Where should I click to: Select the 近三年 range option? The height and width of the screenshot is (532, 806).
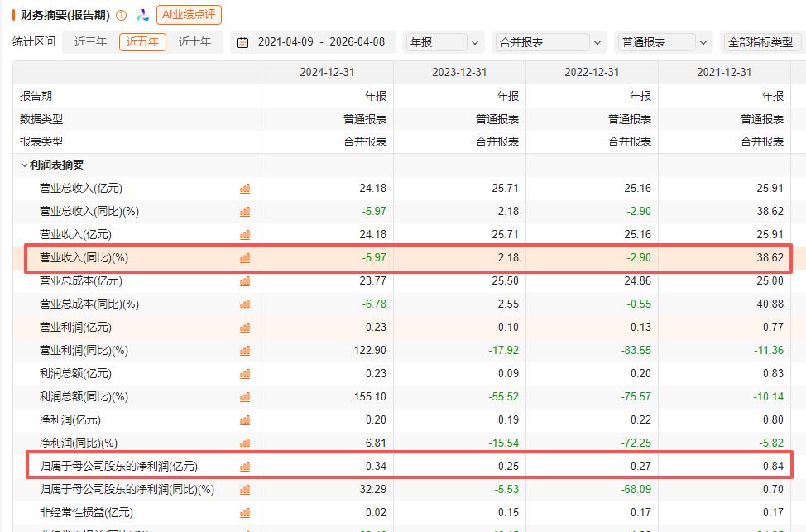click(90, 42)
